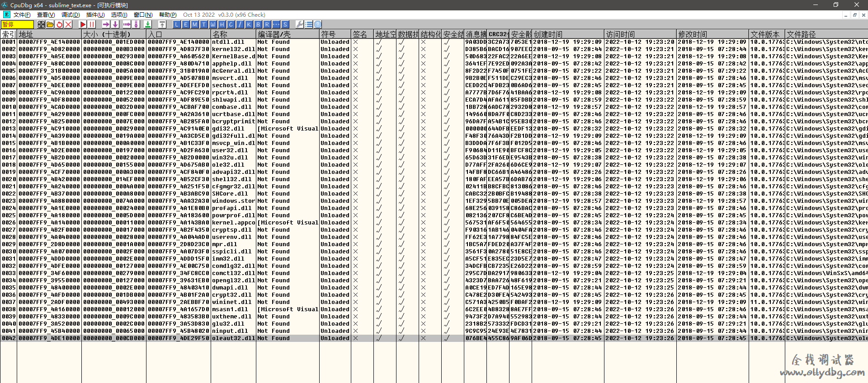Select the user32.dll module row
This screenshot has height=383, width=868.
[x=434, y=150]
